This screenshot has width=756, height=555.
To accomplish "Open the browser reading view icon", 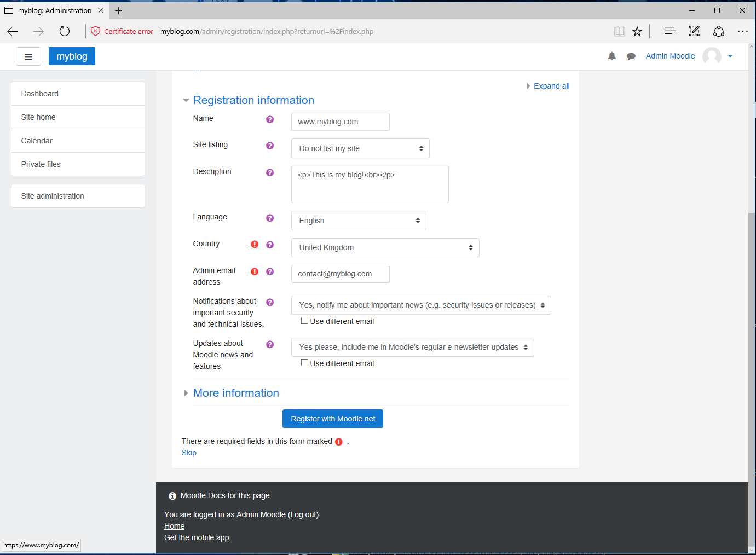I will click(620, 31).
